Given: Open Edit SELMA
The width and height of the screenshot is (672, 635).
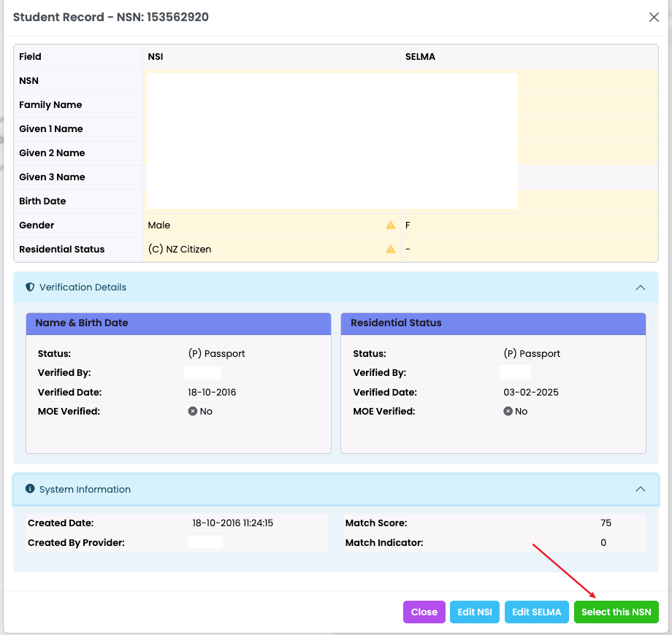Looking at the screenshot, I should point(537,612).
